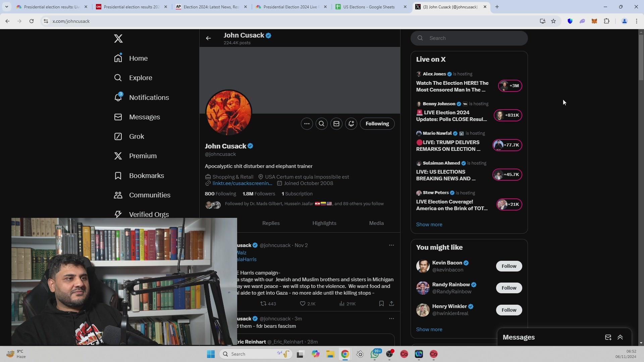Join Sulaiman Ahmed live space (+45.7K)

[x=507, y=175]
